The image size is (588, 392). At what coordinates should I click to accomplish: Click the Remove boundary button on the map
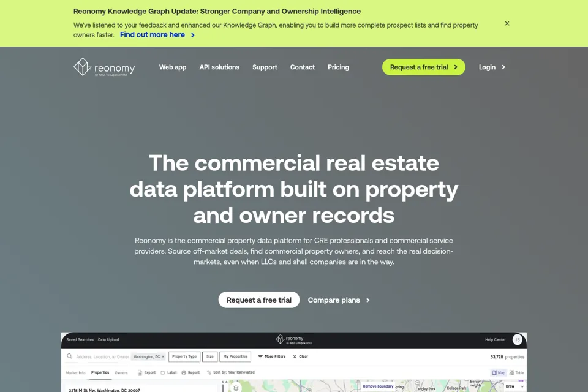[x=378, y=386]
